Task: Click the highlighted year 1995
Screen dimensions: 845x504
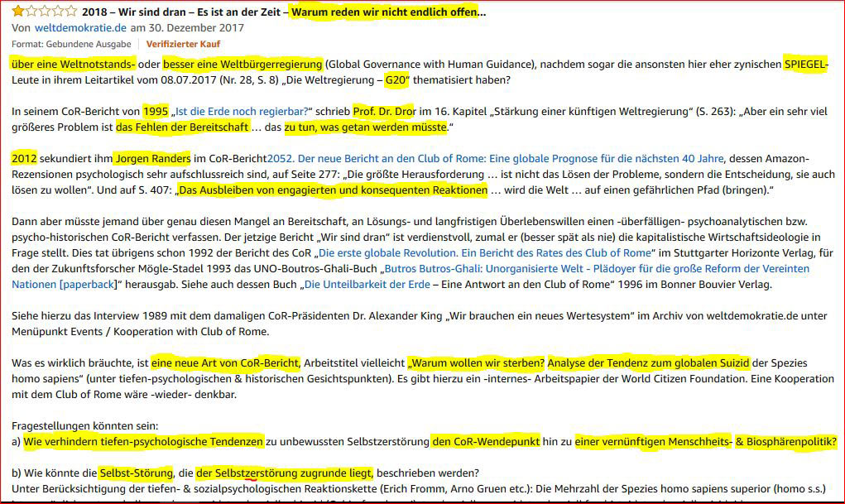Action: [x=156, y=112]
